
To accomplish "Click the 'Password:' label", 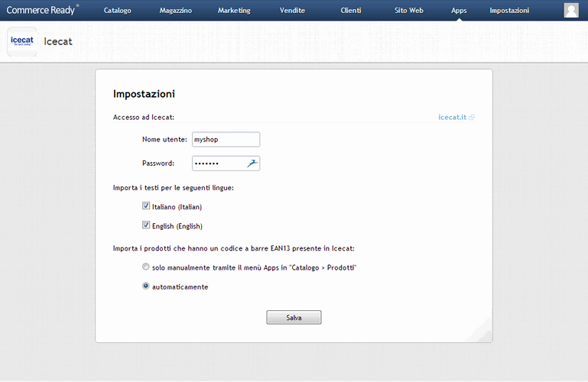I will (x=158, y=163).
